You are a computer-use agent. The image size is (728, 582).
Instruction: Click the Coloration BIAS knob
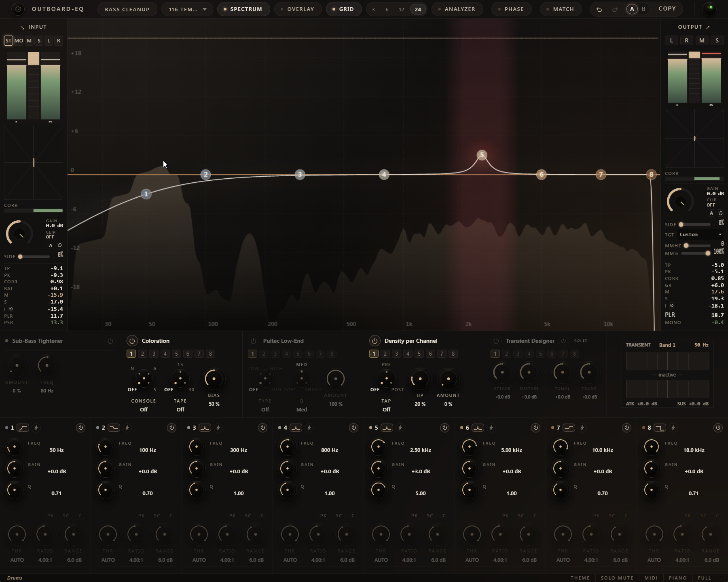[x=214, y=379]
